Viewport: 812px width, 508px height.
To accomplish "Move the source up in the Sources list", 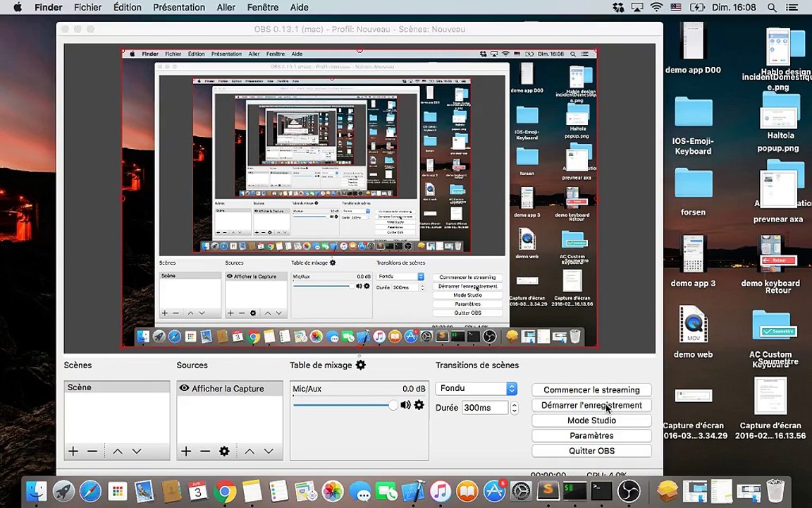I will pyautogui.click(x=250, y=452).
